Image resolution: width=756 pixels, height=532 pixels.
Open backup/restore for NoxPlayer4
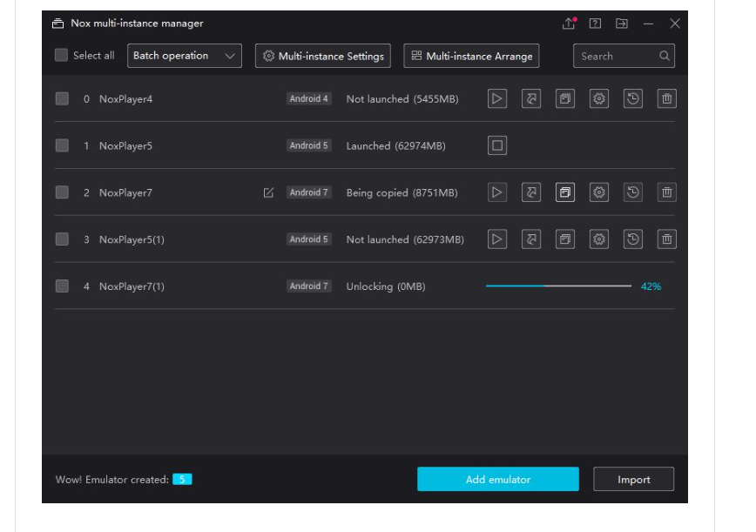(x=633, y=98)
